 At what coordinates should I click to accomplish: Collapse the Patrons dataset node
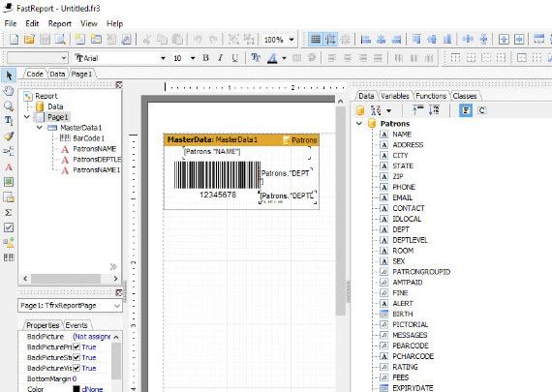click(359, 124)
